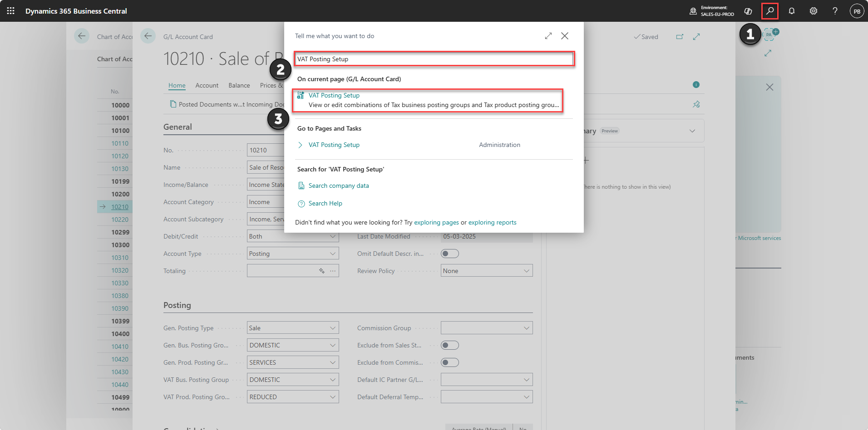
Task: Open the Account Type dropdown
Action: [x=332, y=254]
